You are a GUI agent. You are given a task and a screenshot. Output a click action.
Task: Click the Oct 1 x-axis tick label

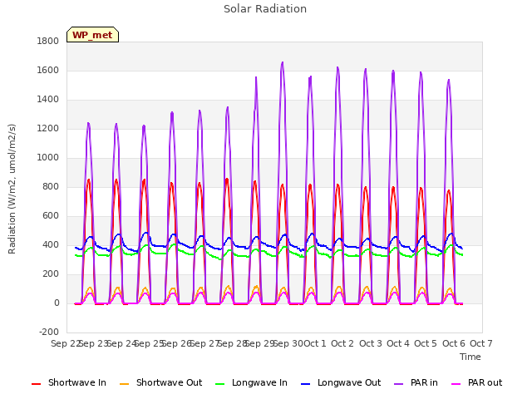pyautogui.click(x=315, y=343)
